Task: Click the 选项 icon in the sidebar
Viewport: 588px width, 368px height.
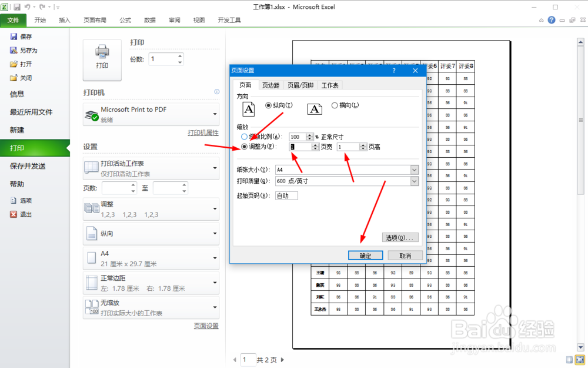Action: point(14,200)
